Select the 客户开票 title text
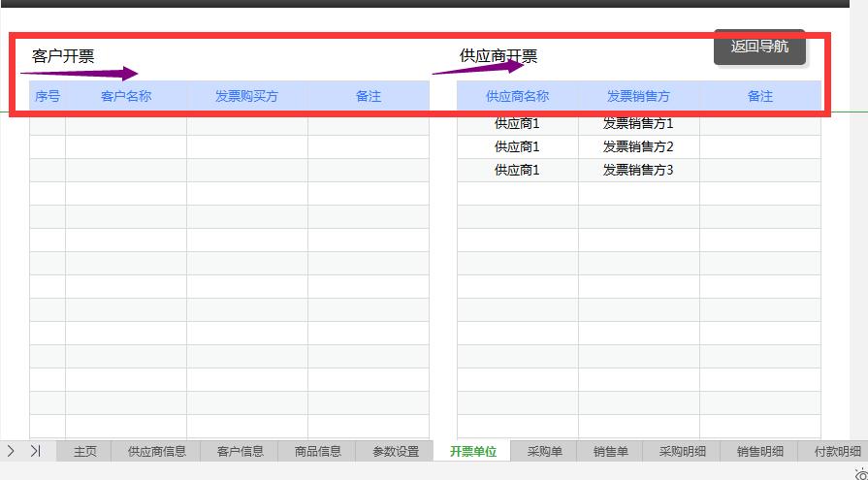Screen dimensions: 868x480 [62, 56]
